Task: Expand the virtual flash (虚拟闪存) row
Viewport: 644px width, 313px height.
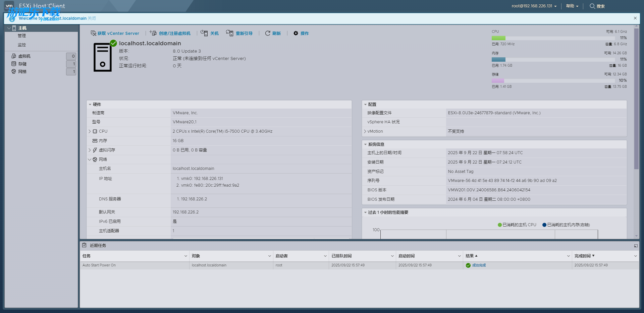Action: tap(90, 150)
